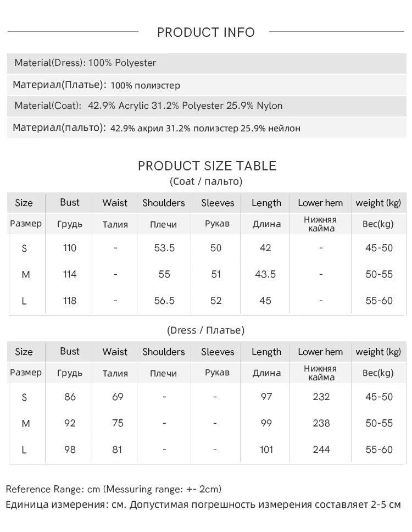Viewport: 412px width, 532px height.
Task: Click sleeves value 52 for coat size L
Action: click(x=216, y=301)
